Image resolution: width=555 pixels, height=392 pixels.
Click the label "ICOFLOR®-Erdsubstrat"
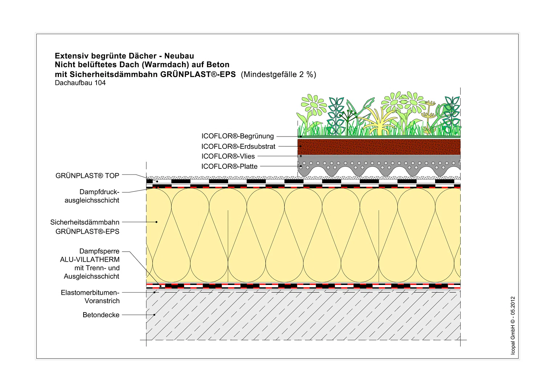pos(238,146)
